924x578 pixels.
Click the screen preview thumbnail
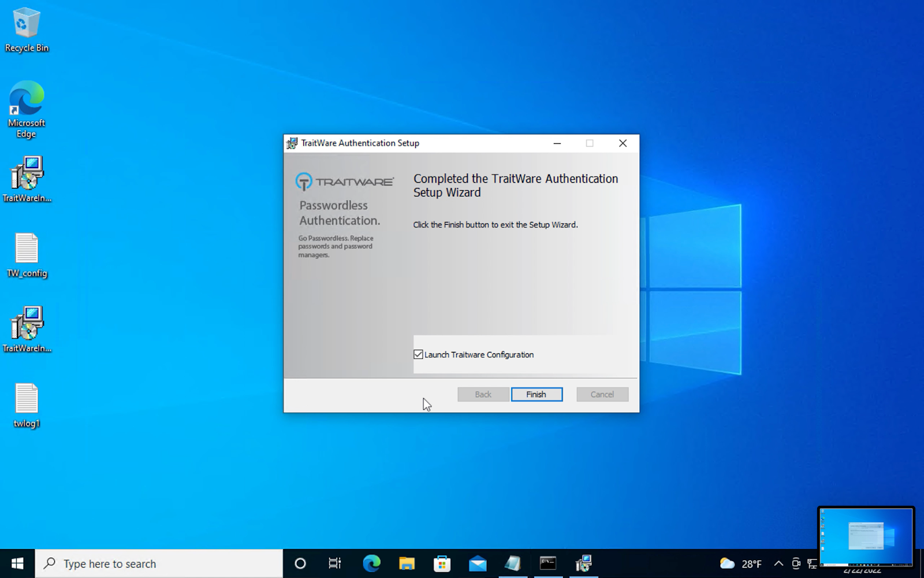tap(866, 537)
